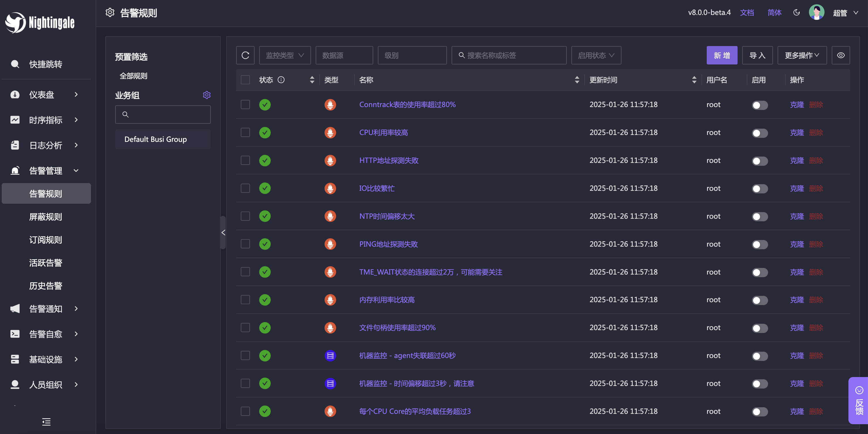Sort by update time column arrows
Image resolution: width=868 pixels, height=434 pixels.
[x=694, y=80]
